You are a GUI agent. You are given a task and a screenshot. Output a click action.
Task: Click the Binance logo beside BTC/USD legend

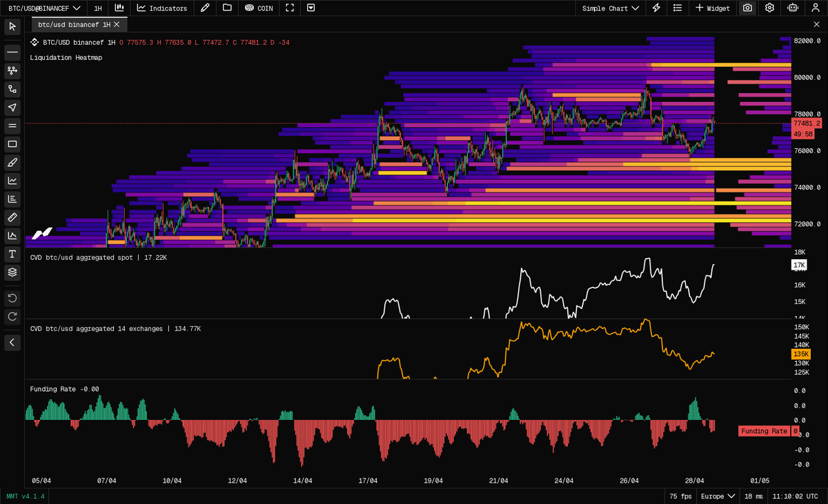[x=34, y=42]
